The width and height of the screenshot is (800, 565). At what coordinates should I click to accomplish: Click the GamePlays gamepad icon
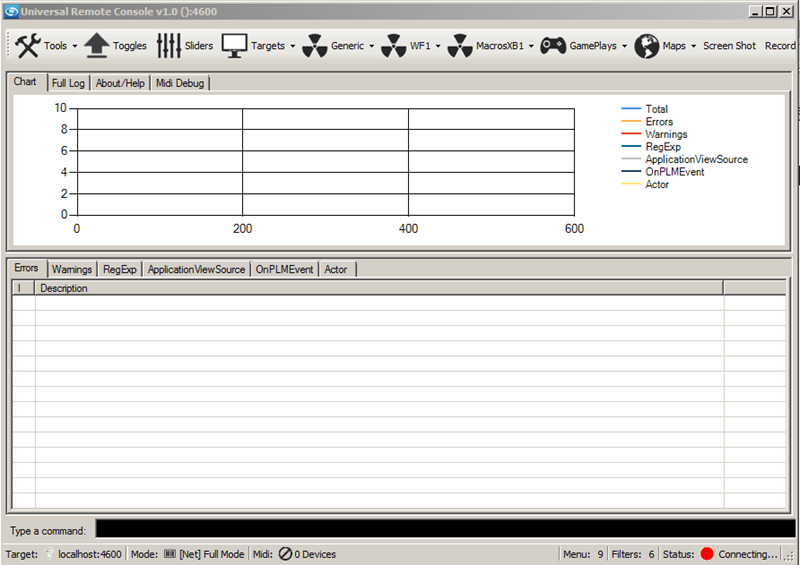tap(553, 45)
